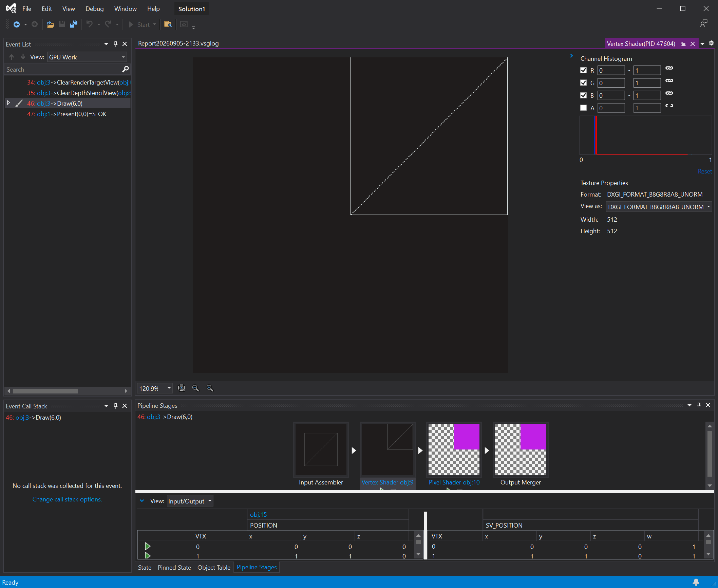Open the GPU Work view dropdown
The image size is (718, 588).
coord(87,57)
